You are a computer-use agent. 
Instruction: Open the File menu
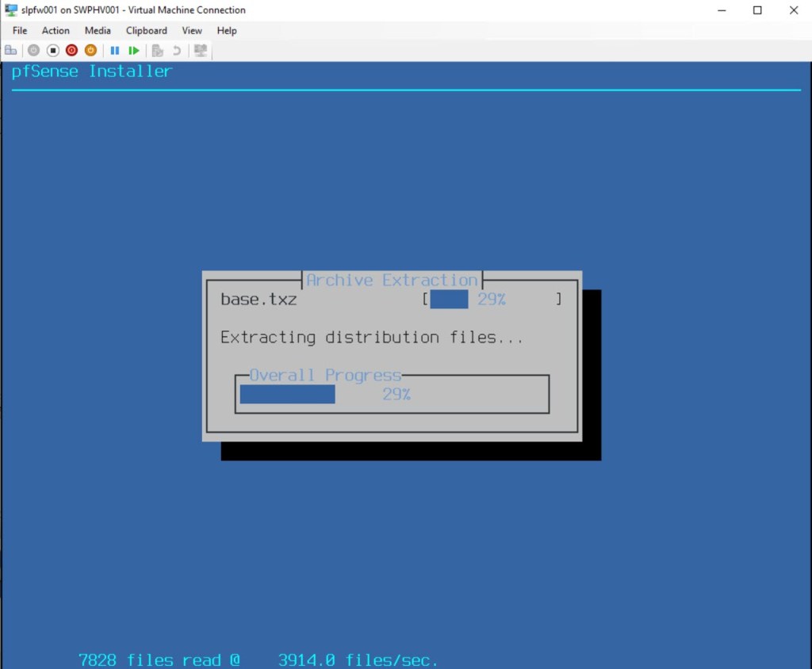20,30
